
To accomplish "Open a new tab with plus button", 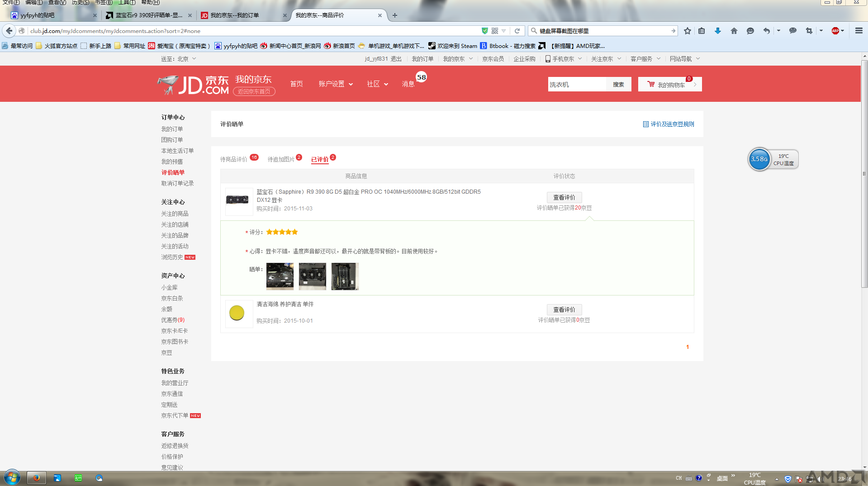I will [395, 15].
